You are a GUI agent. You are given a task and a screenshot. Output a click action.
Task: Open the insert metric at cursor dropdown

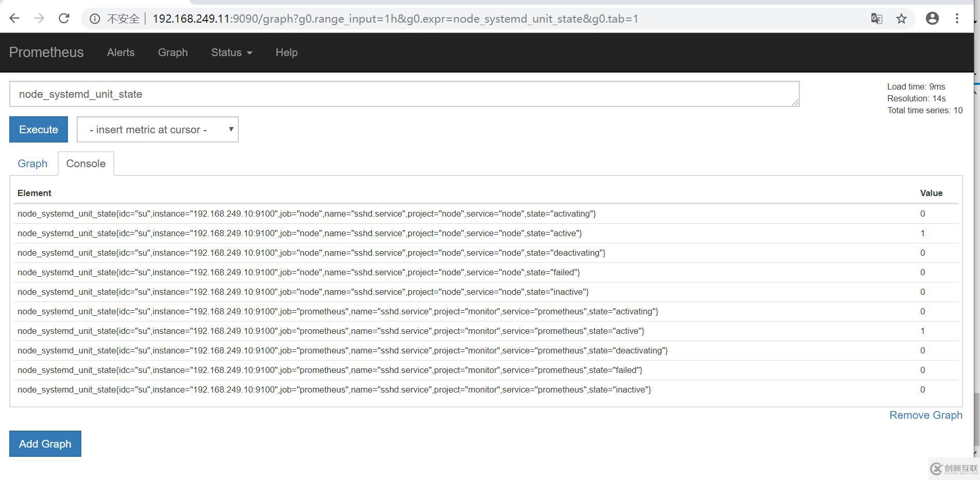[157, 130]
